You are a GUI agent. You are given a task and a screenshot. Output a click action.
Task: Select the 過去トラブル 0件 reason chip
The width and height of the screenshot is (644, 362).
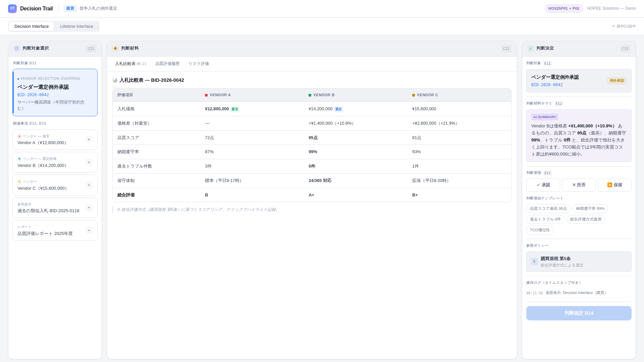[x=545, y=219]
